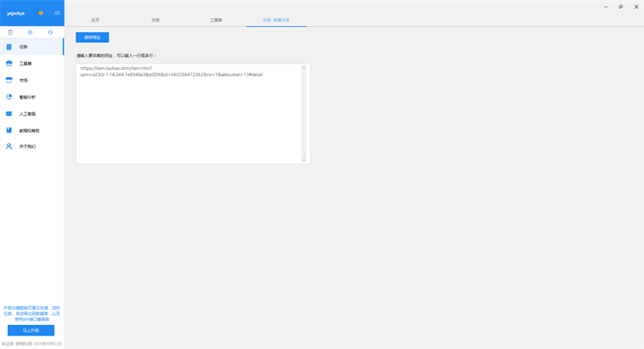Open 智能分析 in the sidebar
The image size is (644, 349).
click(x=32, y=97)
